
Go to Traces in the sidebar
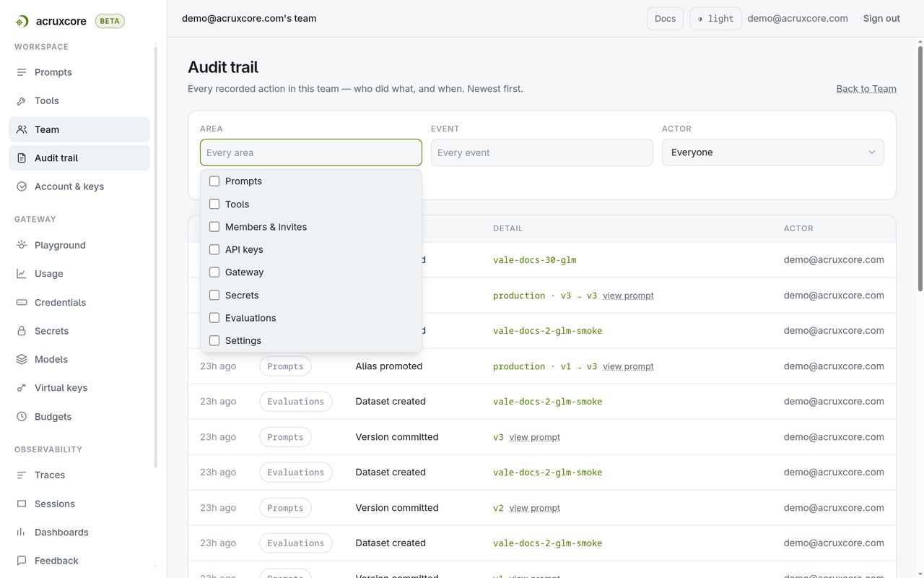point(79,475)
